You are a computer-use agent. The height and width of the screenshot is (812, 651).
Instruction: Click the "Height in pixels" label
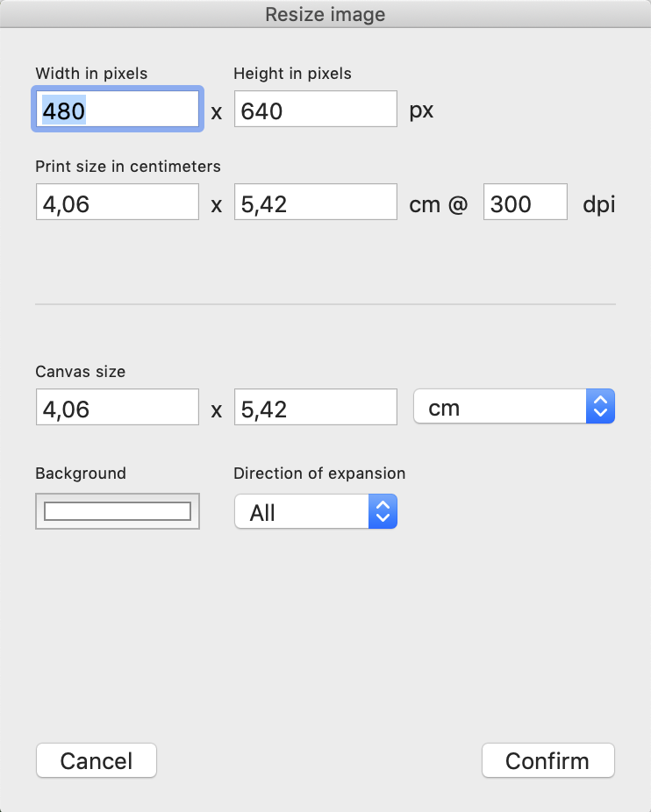[292, 74]
